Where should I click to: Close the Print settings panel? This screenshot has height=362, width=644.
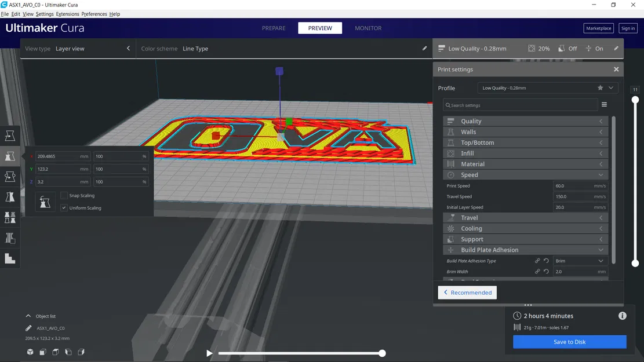tap(616, 70)
